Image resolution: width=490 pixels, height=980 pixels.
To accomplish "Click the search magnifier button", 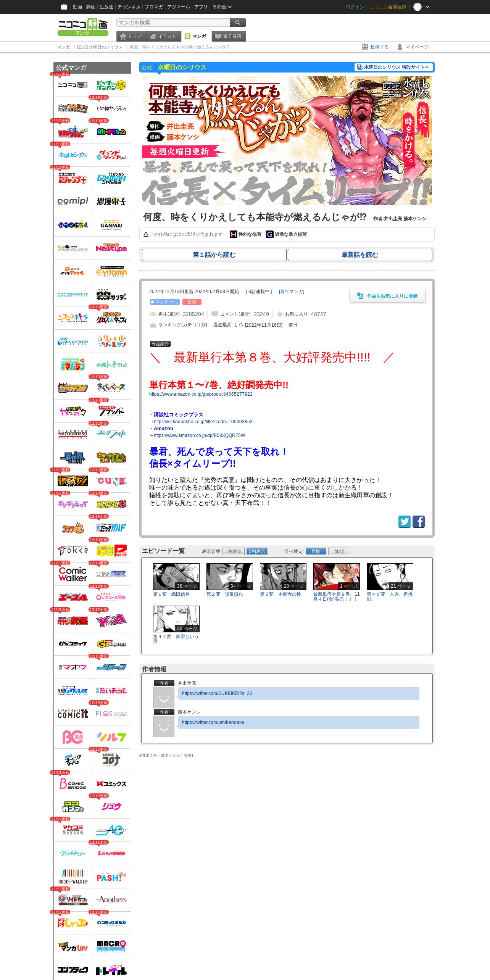I will click(x=238, y=23).
